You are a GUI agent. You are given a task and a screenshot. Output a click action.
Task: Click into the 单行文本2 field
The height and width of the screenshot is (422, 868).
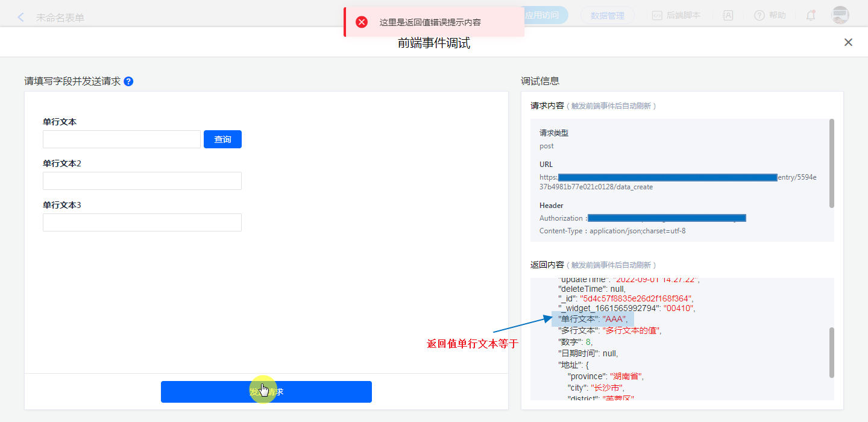click(142, 181)
